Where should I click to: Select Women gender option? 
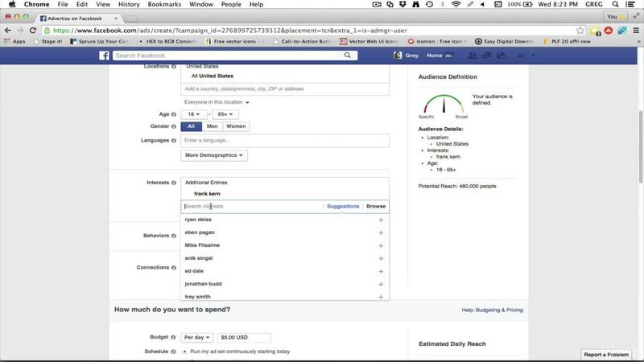[236, 126]
